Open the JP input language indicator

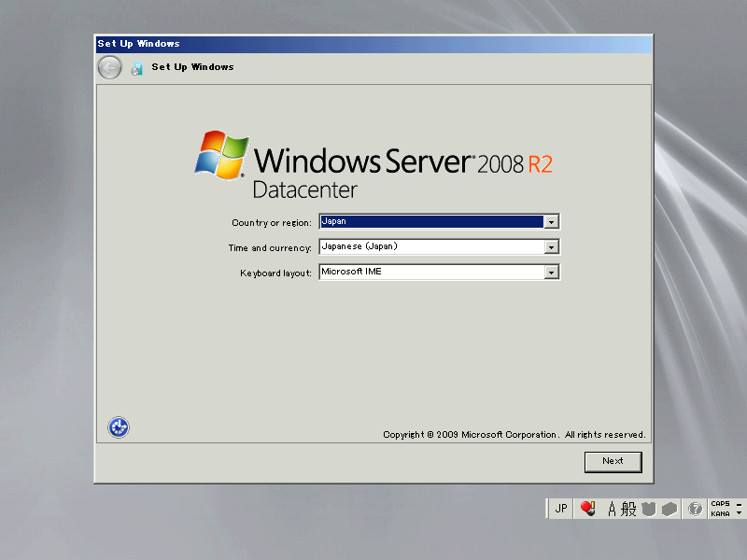tap(561, 509)
